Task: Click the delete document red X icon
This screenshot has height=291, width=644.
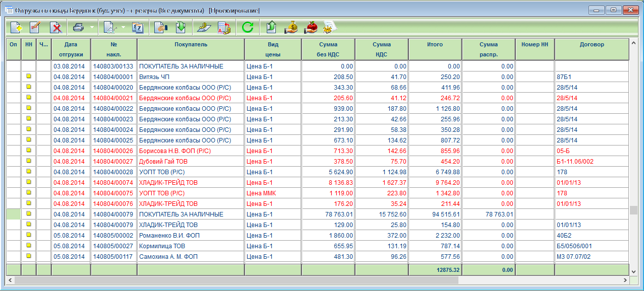Action: click(56, 27)
